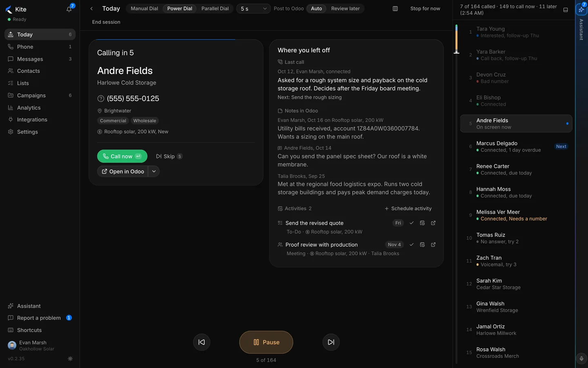Select Marcus Delgado in the queue
The image size is (588, 368).
(516, 146)
